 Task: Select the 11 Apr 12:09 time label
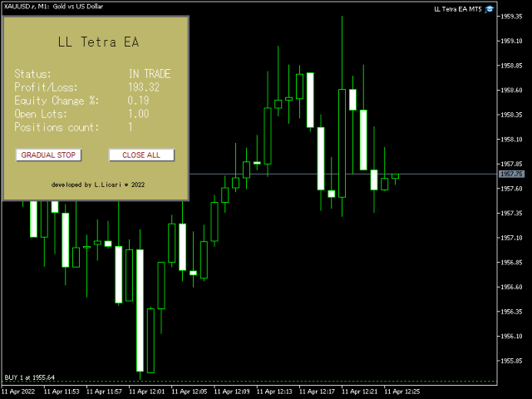(x=232, y=392)
